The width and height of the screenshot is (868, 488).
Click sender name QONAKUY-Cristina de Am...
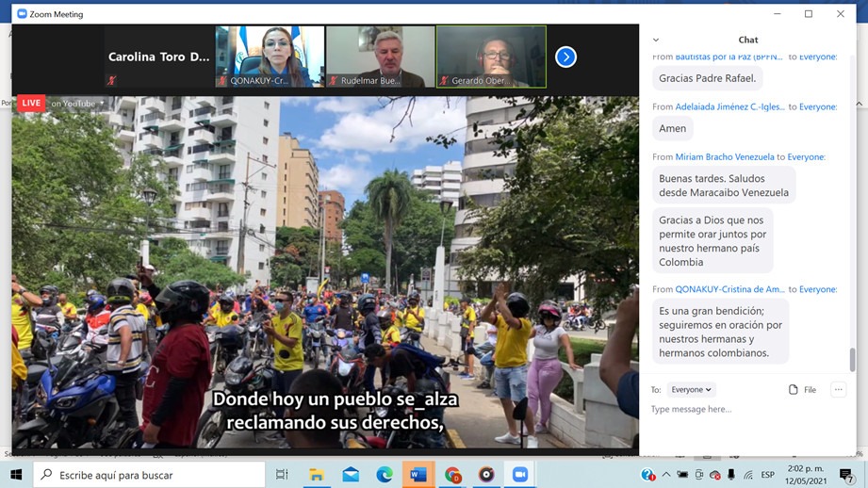(729, 289)
